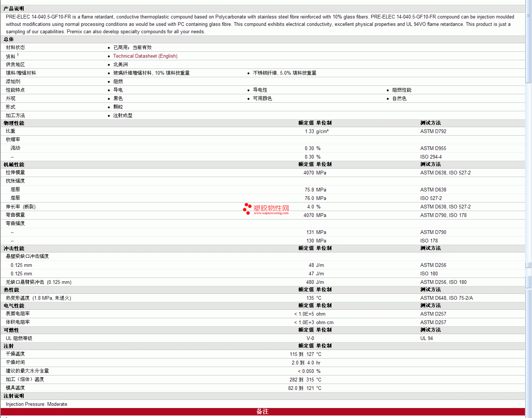Click the 130 MPa flexural strength value

tap(316, 241)
